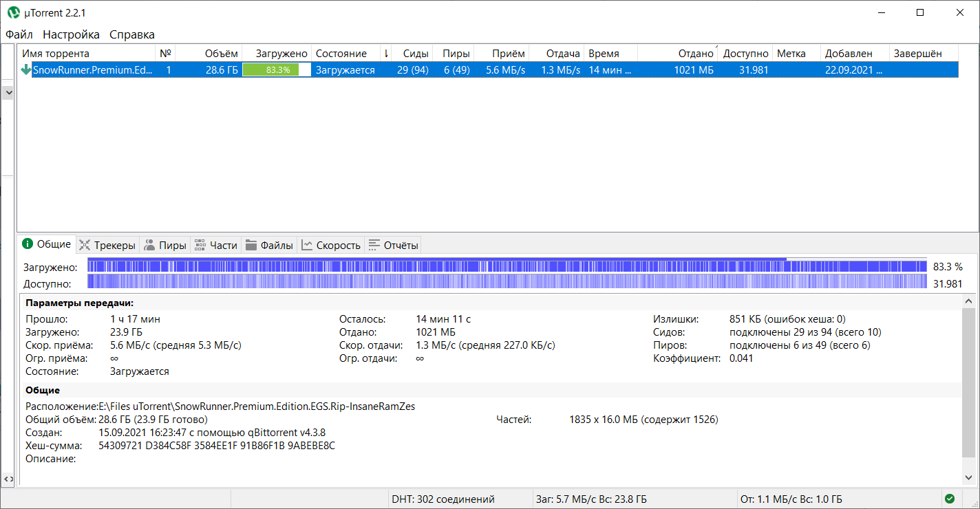980x509 pixels.
Task: Sort by the Отдача column header
Action: click(557, 54)
